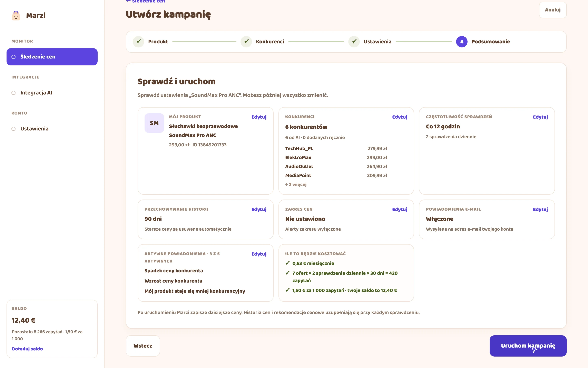588x368 pixels.
Task: Click the Konkurenci step label
Action: (x=270, y=42)
